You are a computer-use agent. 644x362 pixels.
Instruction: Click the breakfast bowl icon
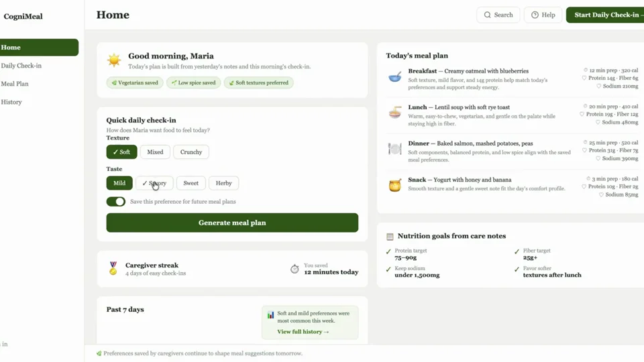(394, 76)
